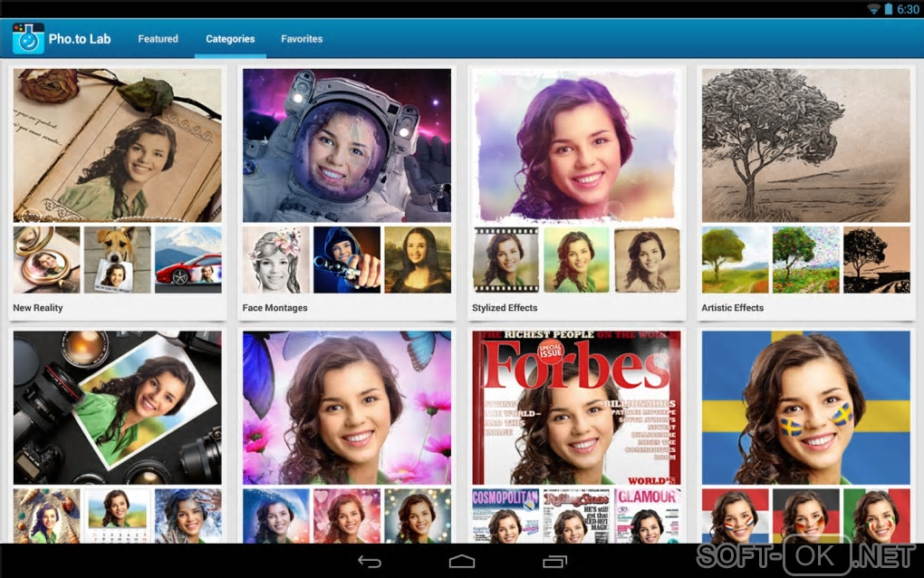924x578 pixels.
Task: Choose the Mona Lisa montage thumbnail
Action: (x=418, y=260)
